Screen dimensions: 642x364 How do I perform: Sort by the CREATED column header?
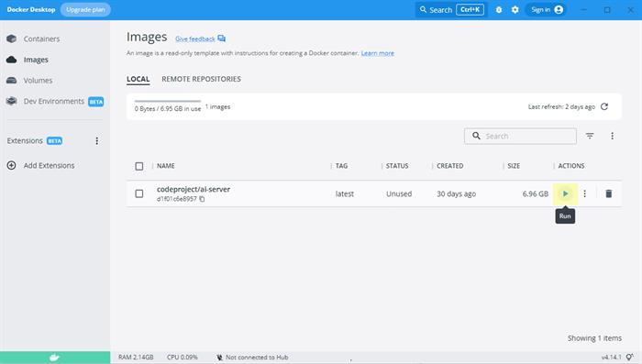pyautogui.click(x=450, y=166)
